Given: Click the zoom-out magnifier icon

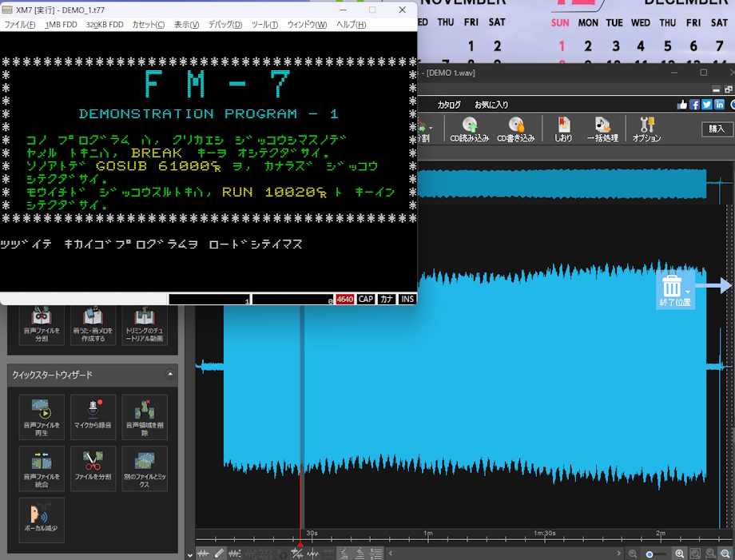Looking at the screenshot, I should [x=633, y=554].
